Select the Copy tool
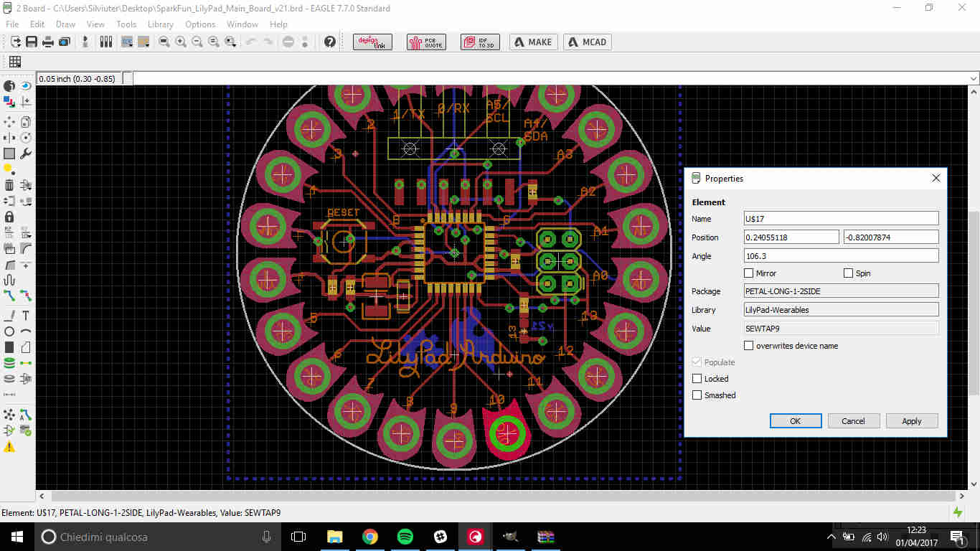 26,121
